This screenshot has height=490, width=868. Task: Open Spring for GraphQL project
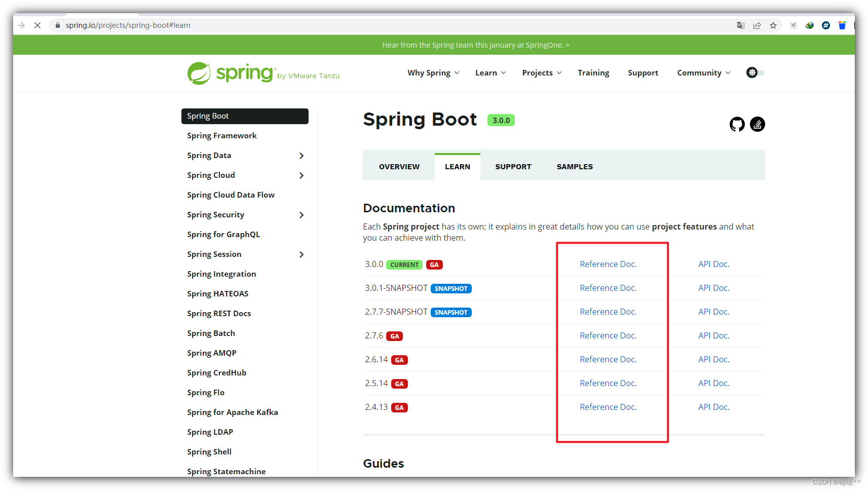point(223,235)
